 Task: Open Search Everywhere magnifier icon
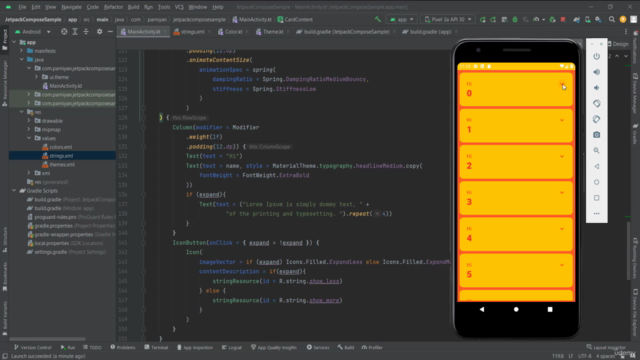(x=611, y=19)
